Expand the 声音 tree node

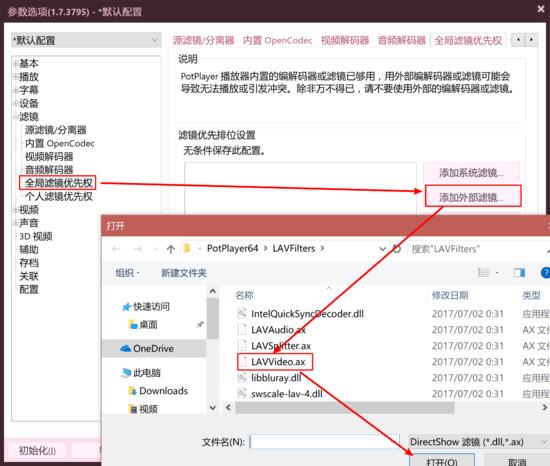[16, 223]
